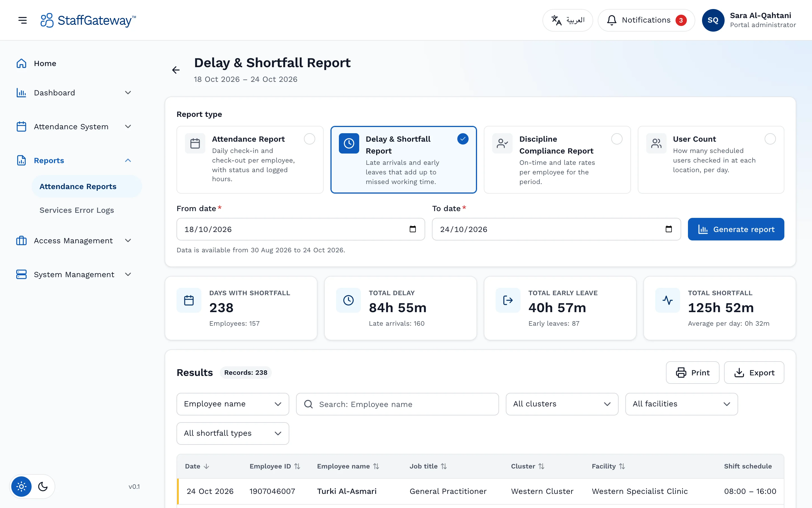This screenshot has height=508, width=812.
Task: Go back using the arrow icon
Action: pyautogui.click(x=176, y=70)
